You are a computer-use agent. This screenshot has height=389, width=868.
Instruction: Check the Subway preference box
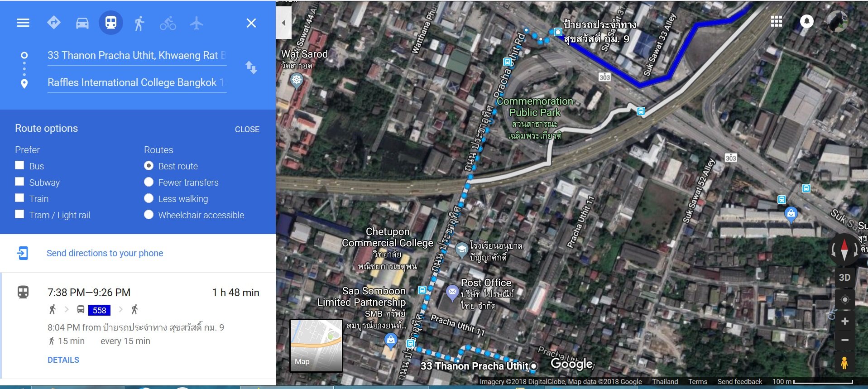(x=19, y=182)
